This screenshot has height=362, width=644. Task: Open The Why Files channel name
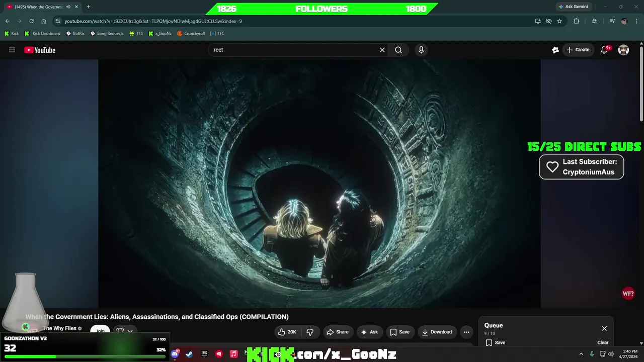[59, 328]
